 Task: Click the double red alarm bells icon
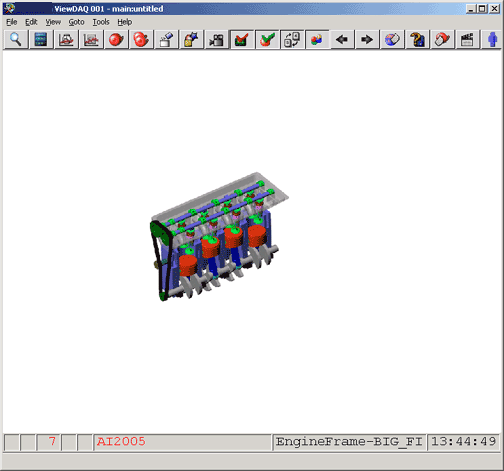[141, 40]
